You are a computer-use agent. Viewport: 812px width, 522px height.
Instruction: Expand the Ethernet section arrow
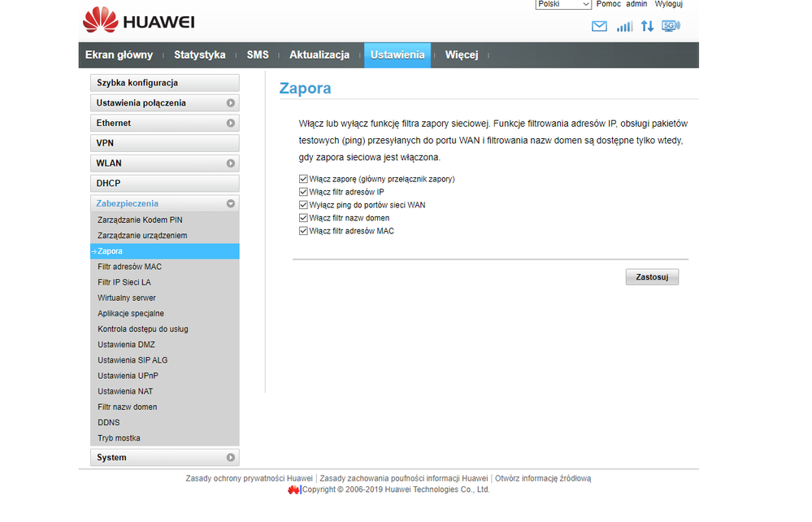point(231,124)
